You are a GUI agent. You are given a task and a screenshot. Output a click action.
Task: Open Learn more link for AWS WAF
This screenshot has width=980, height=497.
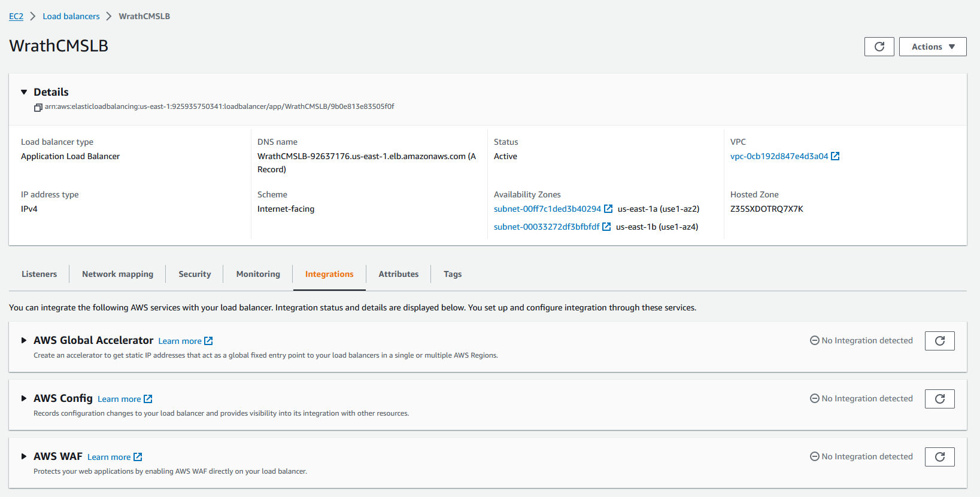point(109,457)
